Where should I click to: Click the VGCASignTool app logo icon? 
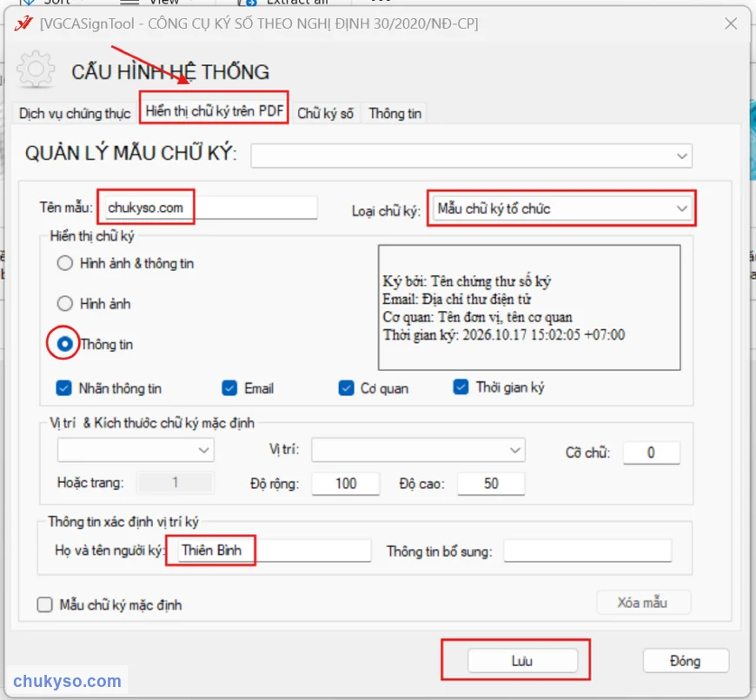pyautogui.click(x=23, y=23)
